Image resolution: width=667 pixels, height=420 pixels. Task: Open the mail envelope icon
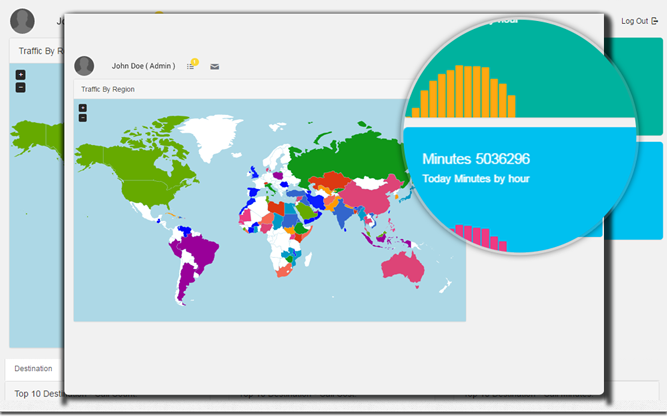(214, 66)
